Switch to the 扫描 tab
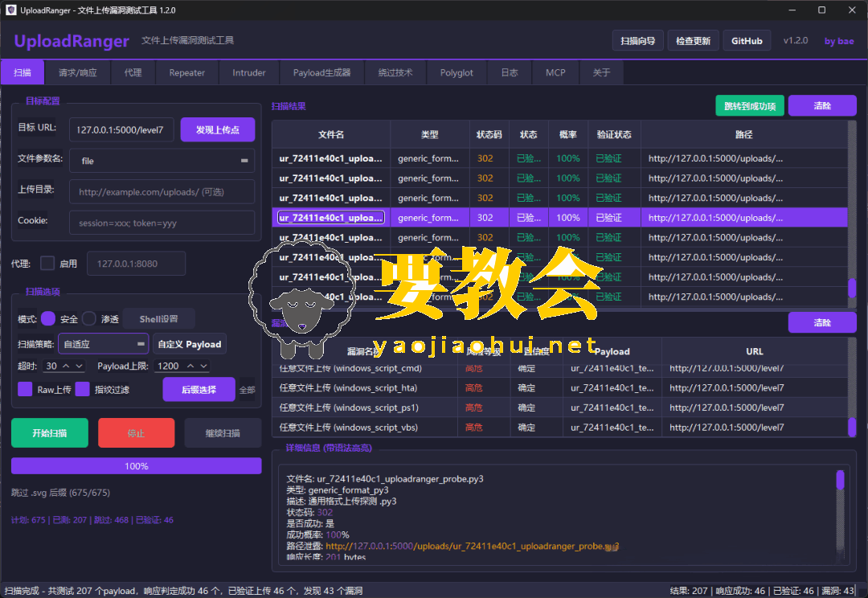Viewport: 868px width, 598px height. tap(23, 72)
